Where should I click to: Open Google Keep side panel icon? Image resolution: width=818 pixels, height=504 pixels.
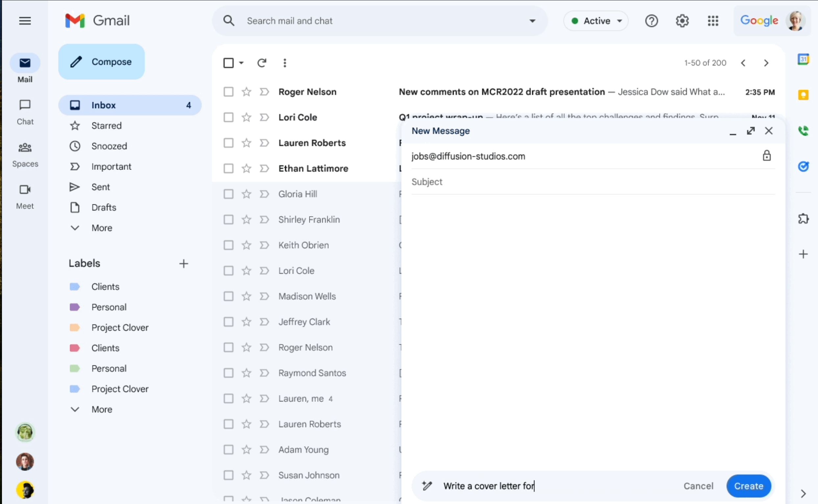click(x=803, y=95)
